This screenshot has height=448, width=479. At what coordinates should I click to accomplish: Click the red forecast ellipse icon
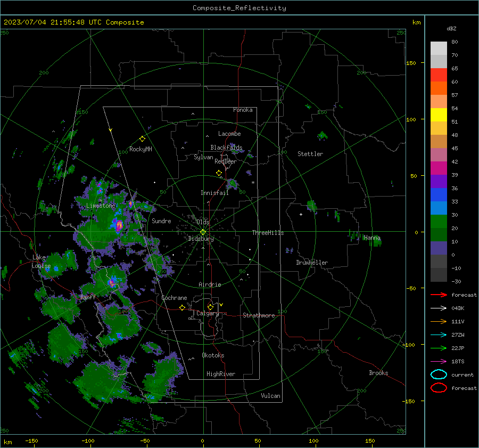pos(439,388)
